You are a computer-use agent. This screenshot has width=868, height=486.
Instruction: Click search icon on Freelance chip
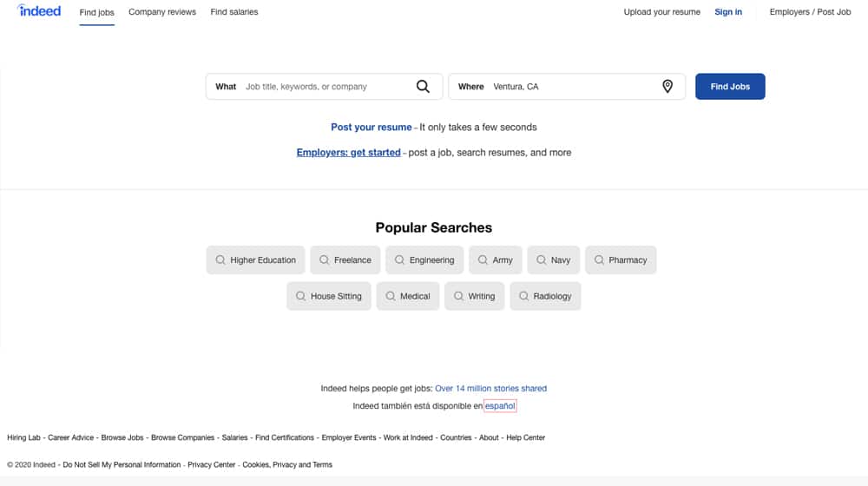(x=325, y=259)
